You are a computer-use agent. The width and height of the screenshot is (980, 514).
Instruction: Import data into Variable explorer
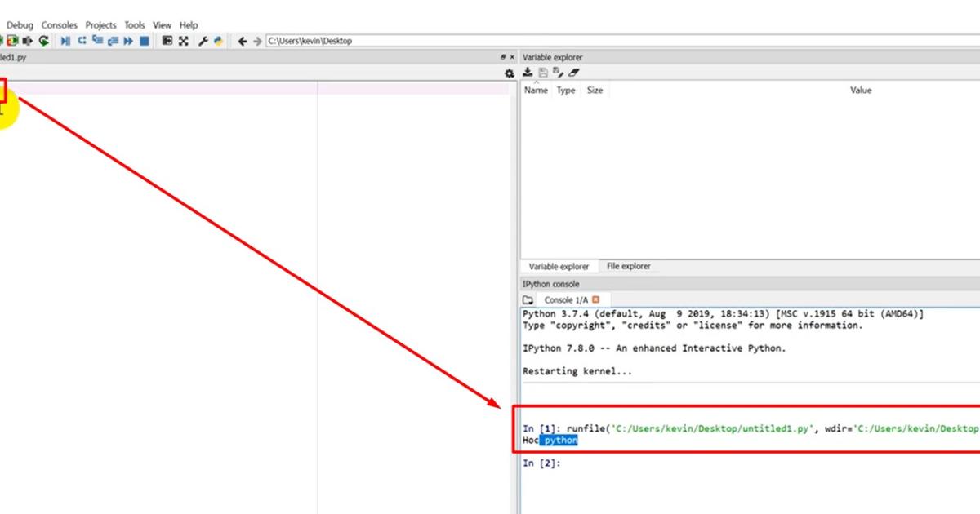[x=528, y=73]
